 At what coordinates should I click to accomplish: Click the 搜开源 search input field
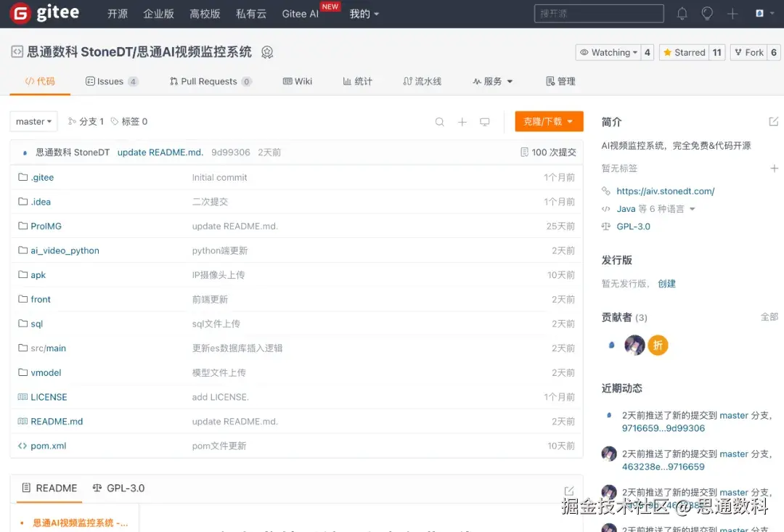pyautogui.click(x=599, y=13)
